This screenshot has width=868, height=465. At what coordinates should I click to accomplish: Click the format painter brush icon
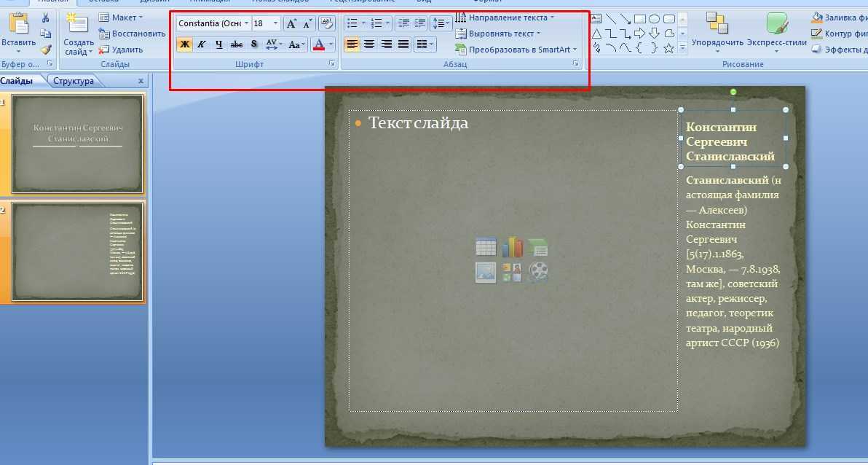click(46, 50)
